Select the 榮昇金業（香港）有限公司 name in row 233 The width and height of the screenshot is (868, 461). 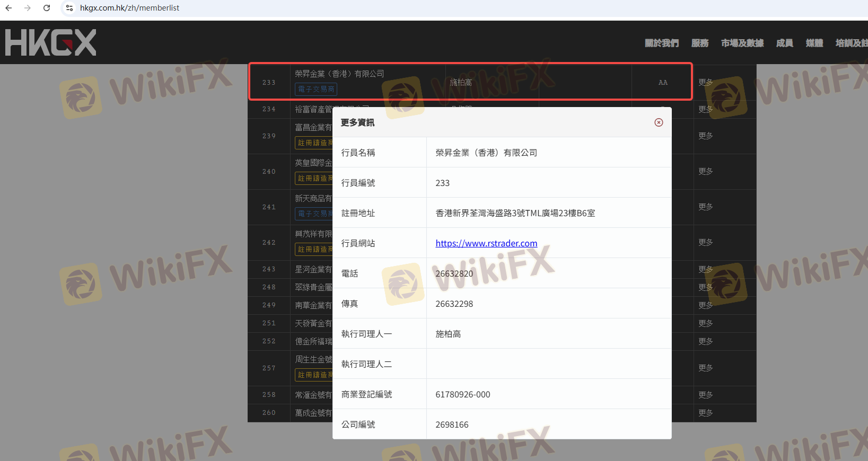[339, 74]
